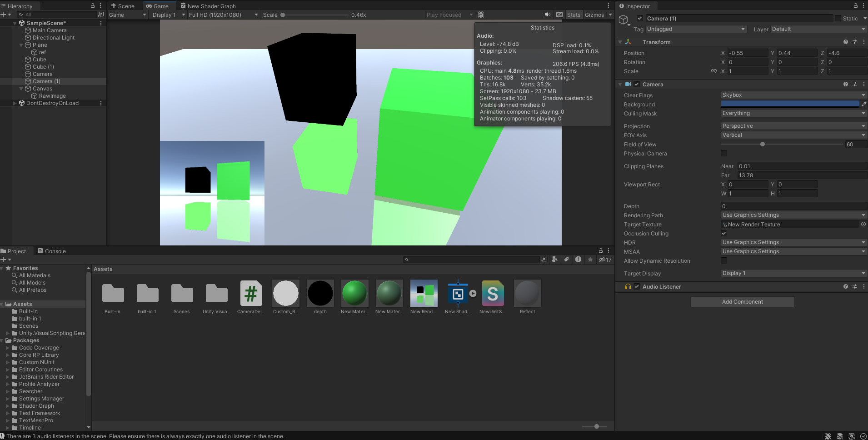Select the New Shader Graph asset
868x440 pixels.
pos(458,293)
